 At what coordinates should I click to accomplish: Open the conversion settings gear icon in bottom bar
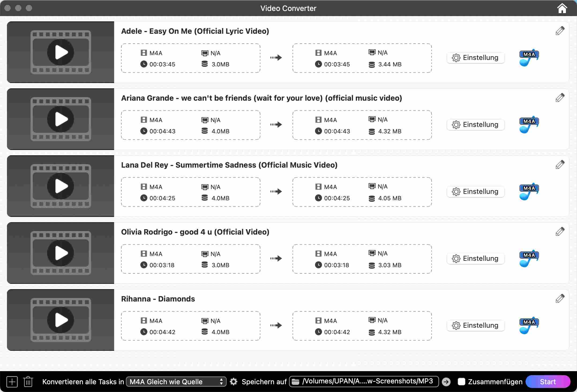click(234, 382)
